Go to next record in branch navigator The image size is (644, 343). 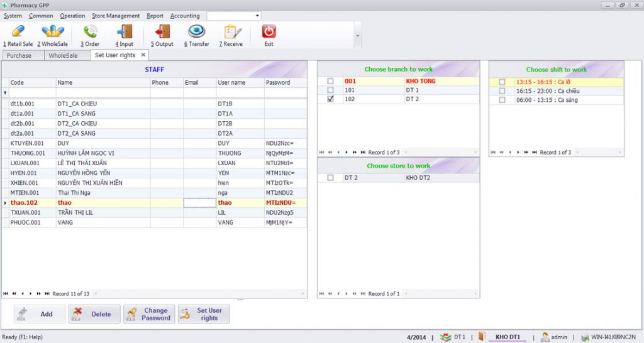point(347,152)
